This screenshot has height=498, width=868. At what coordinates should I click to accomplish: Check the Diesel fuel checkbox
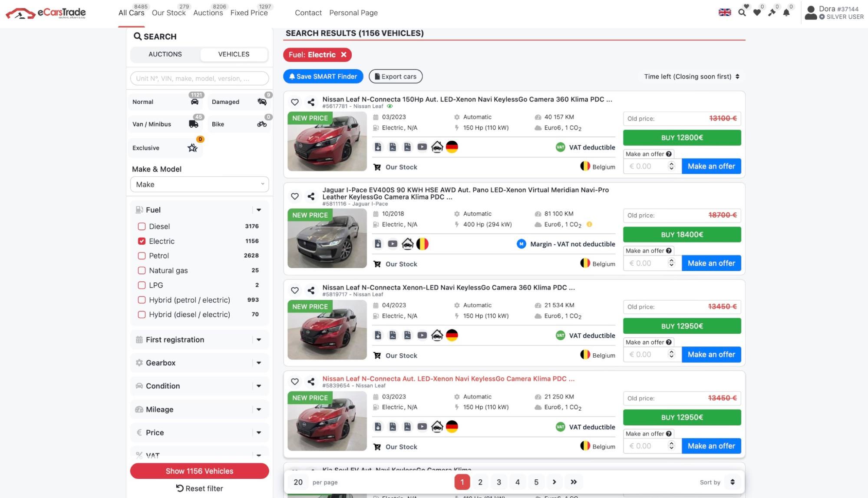(x=142, y=226)
